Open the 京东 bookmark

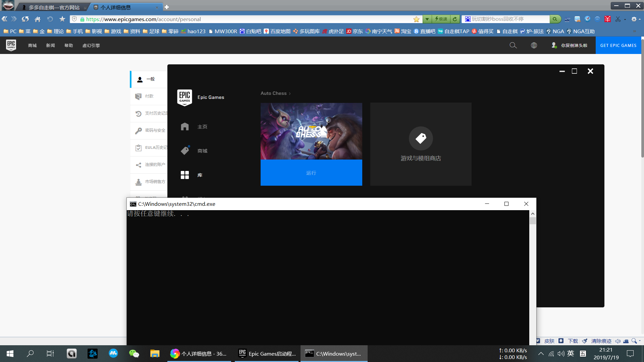tap(355, 31)
